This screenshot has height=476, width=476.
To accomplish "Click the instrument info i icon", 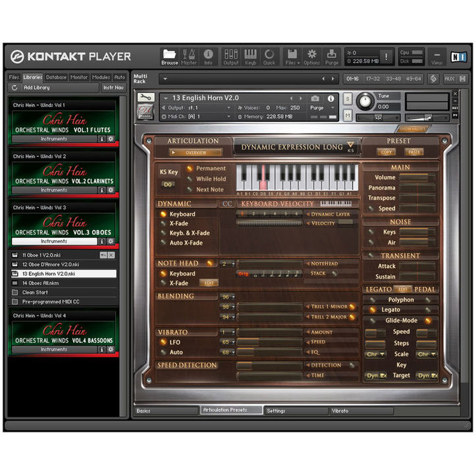I will tap(331, 98).
